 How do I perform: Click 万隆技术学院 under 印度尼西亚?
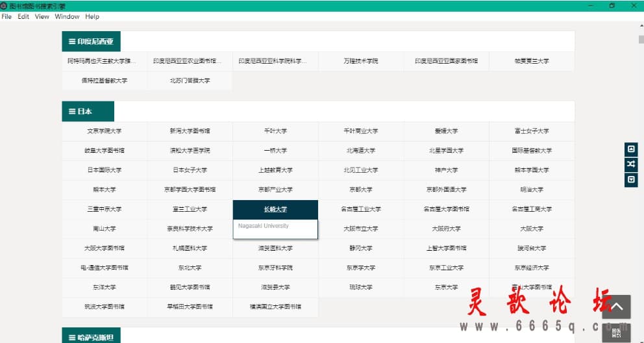pos(361,61)
